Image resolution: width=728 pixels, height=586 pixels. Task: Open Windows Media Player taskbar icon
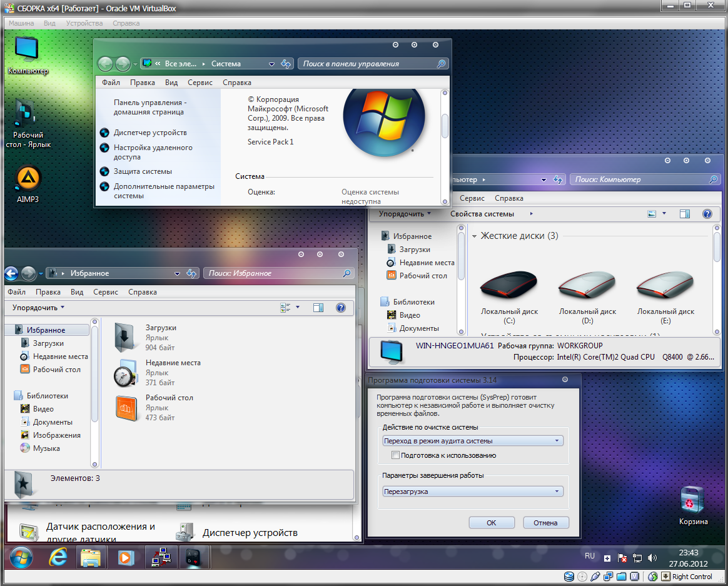(x=125, y=557)
